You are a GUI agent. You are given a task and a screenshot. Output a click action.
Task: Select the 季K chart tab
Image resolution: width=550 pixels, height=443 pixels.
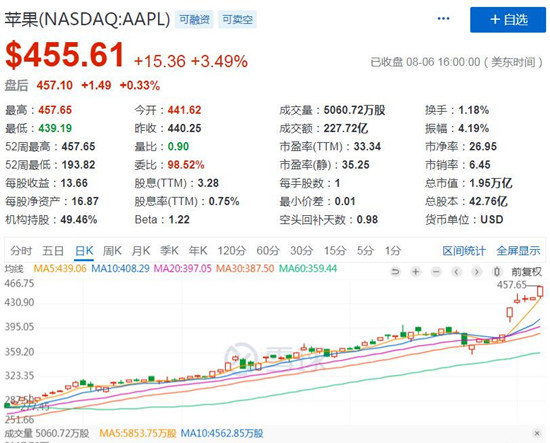(x=169, y=251)
